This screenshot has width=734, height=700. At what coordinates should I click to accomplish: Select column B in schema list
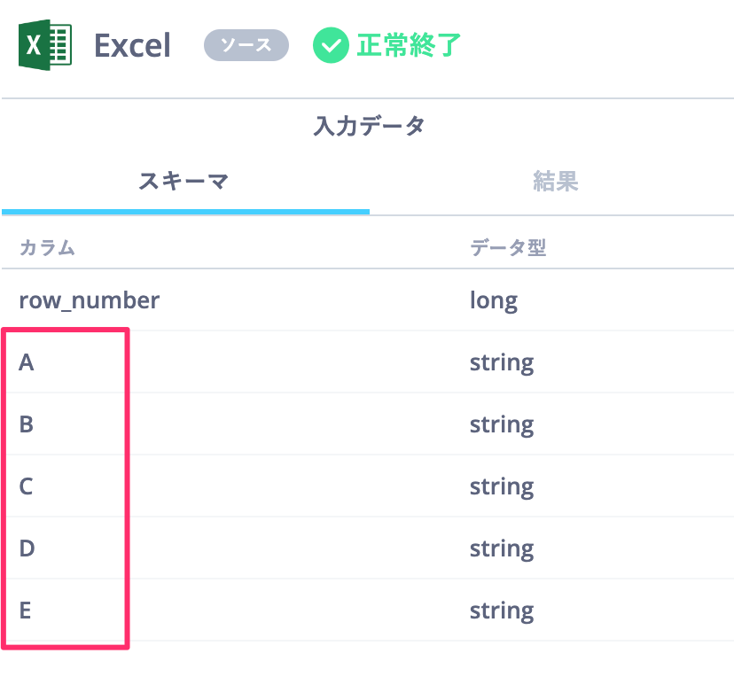[367, 424]
